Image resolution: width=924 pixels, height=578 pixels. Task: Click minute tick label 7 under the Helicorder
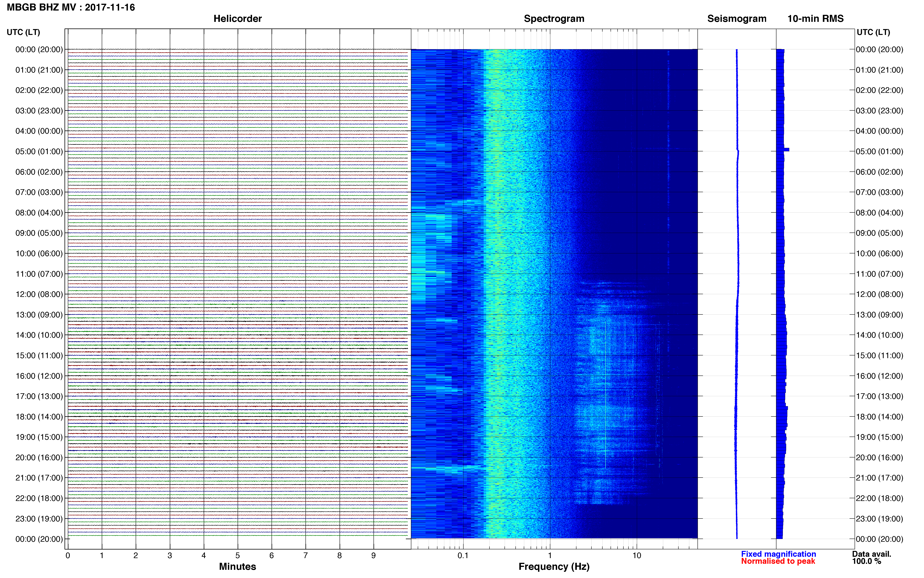(x=306, y=555)
